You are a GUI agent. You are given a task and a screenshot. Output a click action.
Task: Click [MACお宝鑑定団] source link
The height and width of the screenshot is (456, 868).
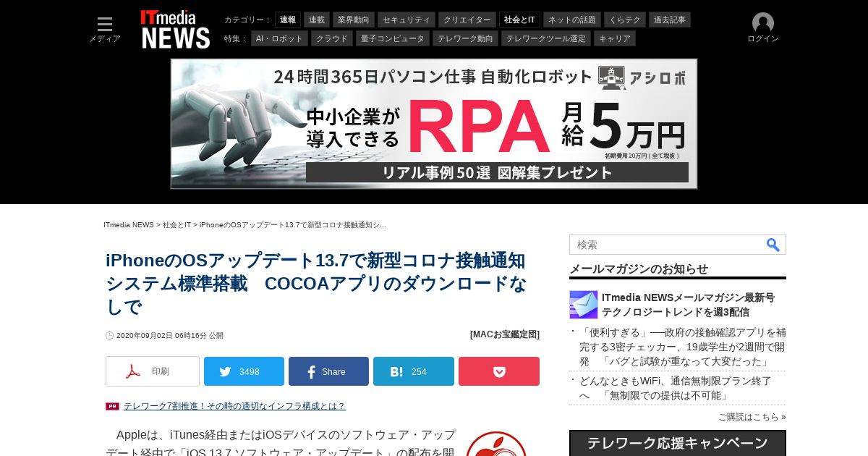click(505, 334)
